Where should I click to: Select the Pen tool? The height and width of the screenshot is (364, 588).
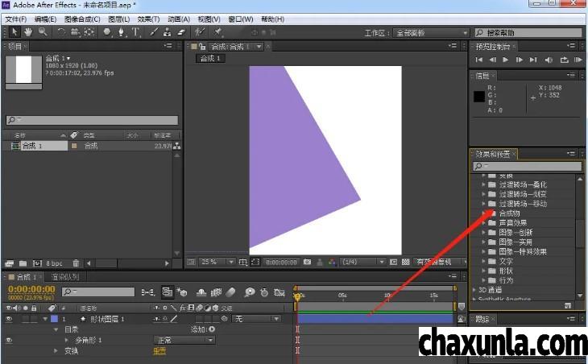[x=121, y=32]
